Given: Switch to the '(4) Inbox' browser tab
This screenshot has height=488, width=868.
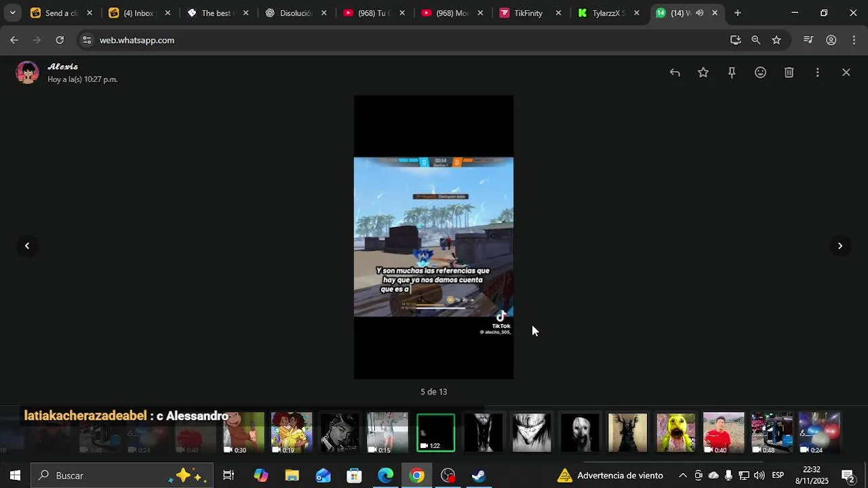Looking at the screenshot, I should 139,13.
